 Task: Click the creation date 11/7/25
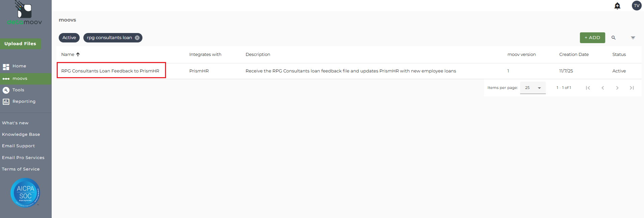[566, 71]
